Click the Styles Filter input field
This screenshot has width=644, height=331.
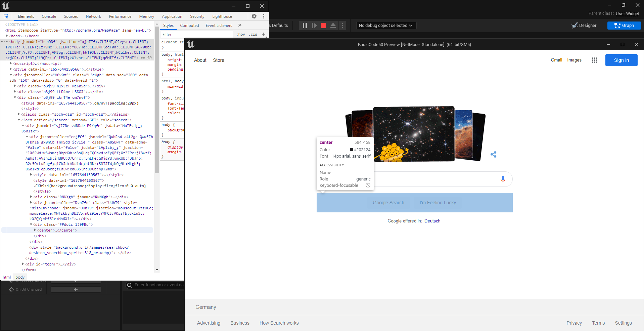[x=197, y=34]
